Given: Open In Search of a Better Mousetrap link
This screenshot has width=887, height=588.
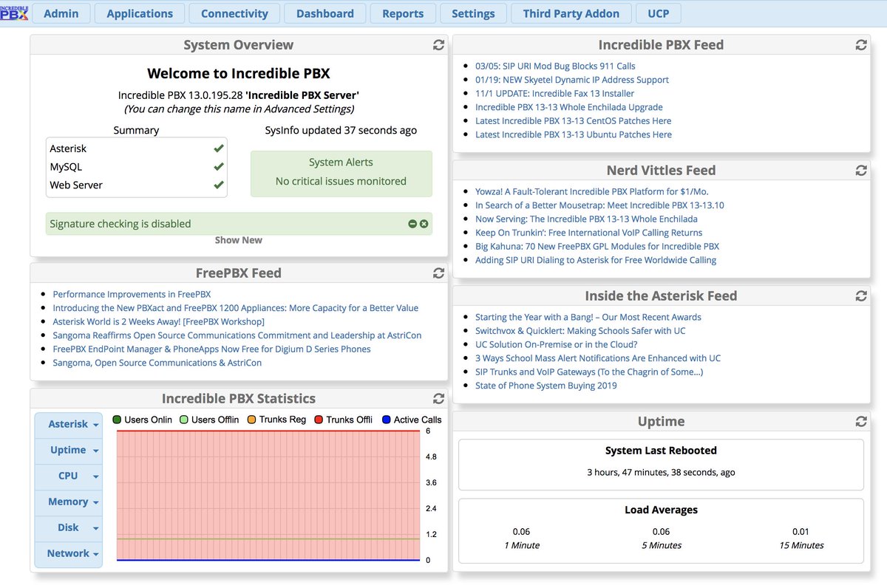Looking at the screenshot, I should [599, 205].
